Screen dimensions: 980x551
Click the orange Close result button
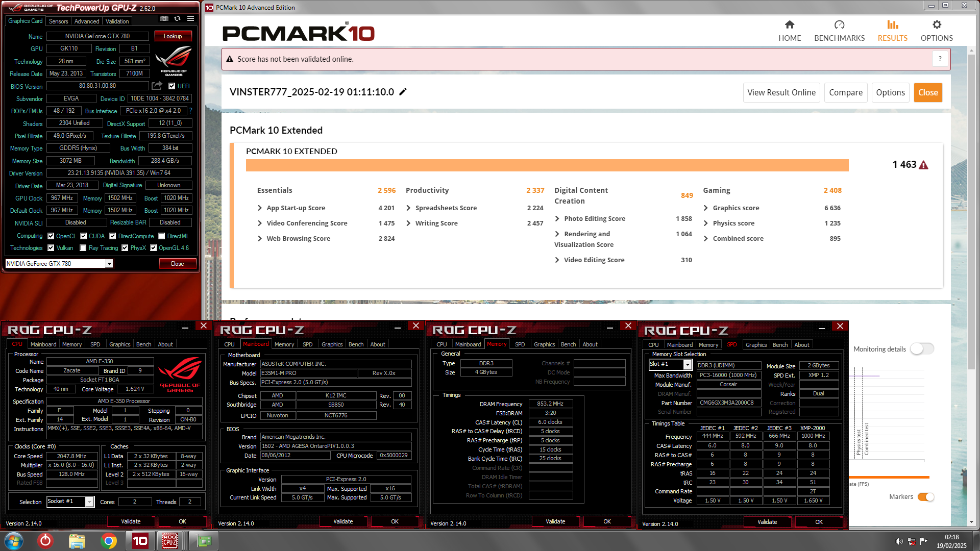tap(927, 92)
